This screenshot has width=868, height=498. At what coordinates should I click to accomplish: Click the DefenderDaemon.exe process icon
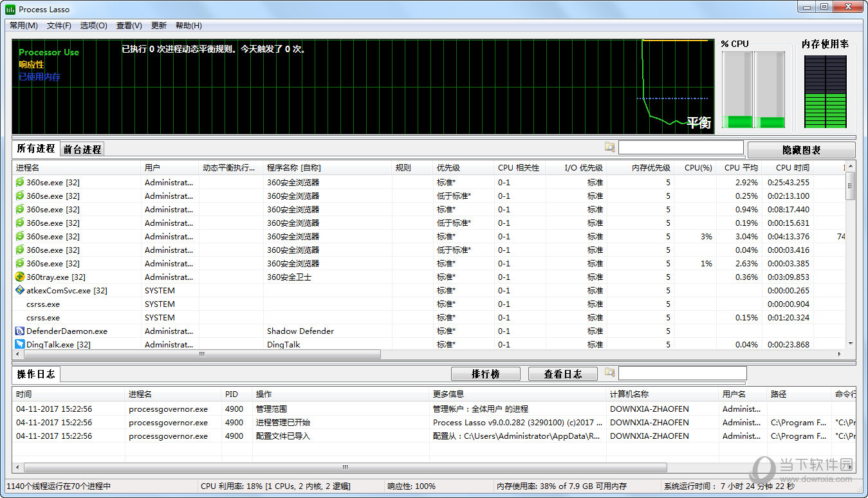click(x=20, y=331)
